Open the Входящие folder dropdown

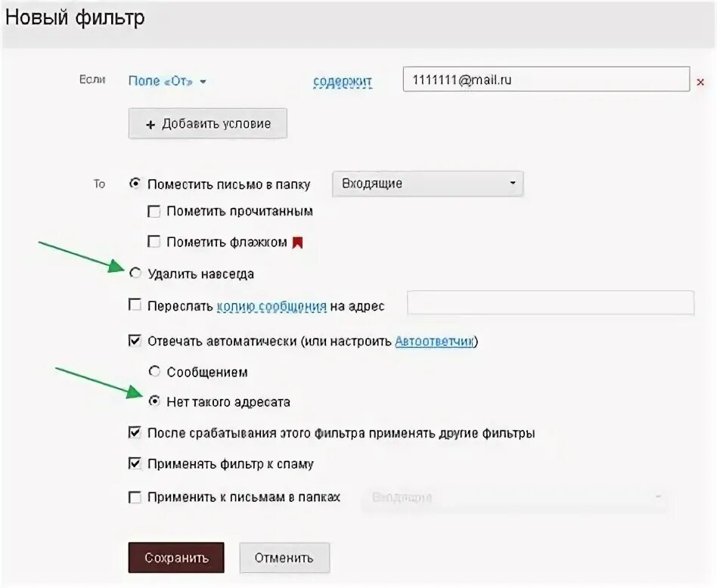[x=427, y=184]
